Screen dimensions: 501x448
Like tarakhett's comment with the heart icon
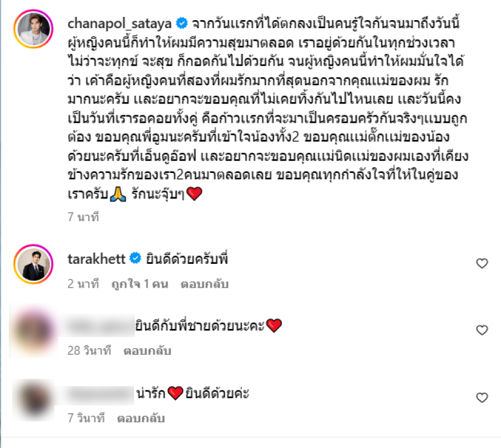(482, 263)
